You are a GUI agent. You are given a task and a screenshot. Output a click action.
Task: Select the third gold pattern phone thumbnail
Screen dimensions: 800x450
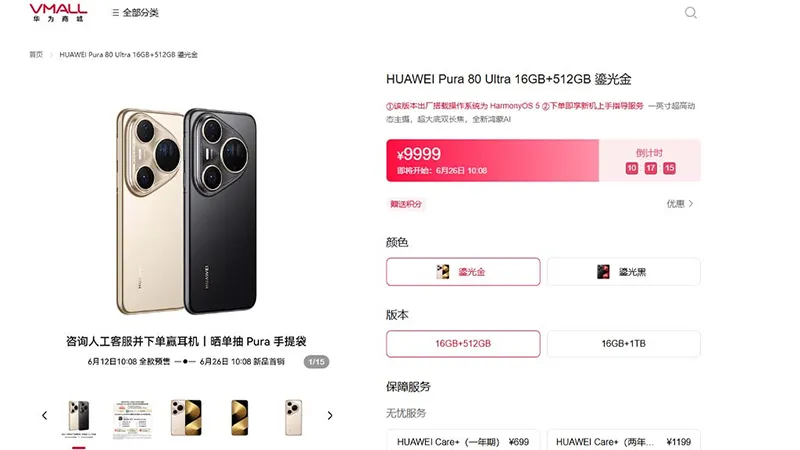(186, 418)
